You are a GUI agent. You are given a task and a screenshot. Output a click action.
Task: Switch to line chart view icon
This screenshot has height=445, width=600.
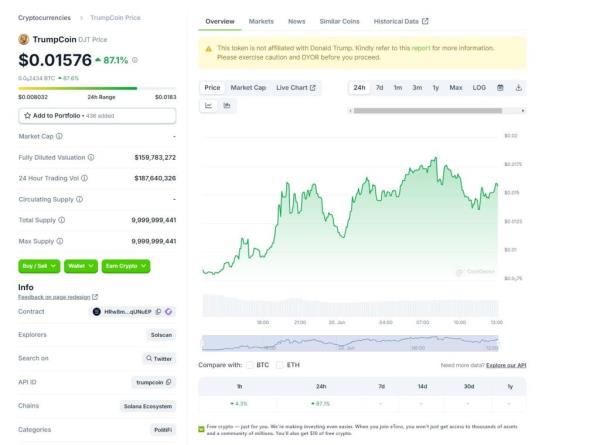click(x=209, y=106)
